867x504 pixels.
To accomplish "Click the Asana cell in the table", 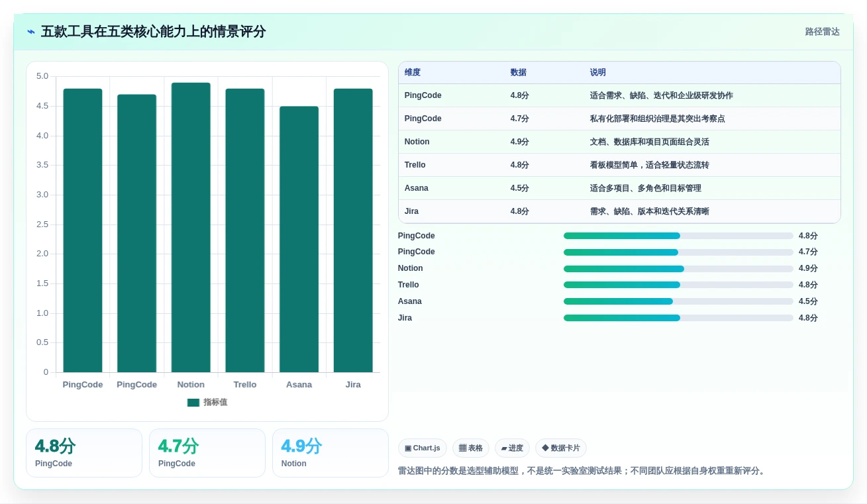I will point(417,188).
